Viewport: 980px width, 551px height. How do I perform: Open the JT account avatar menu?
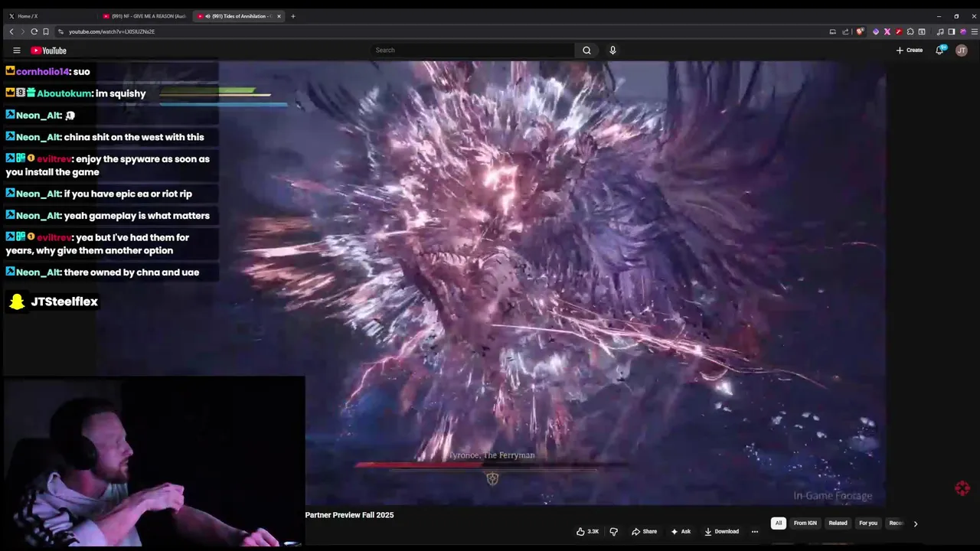pyautogui.click(x=962, y=51)
